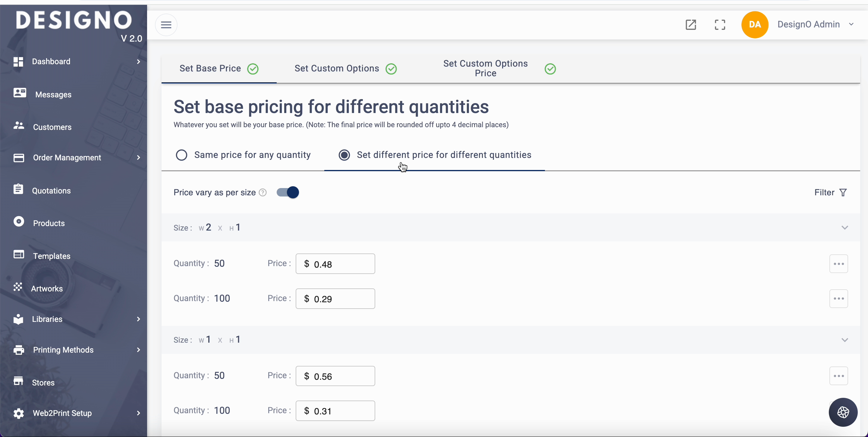This screenshot has height=437, width=868.
Task: Select Same price for any quantity radio
Action: [182, 155]
